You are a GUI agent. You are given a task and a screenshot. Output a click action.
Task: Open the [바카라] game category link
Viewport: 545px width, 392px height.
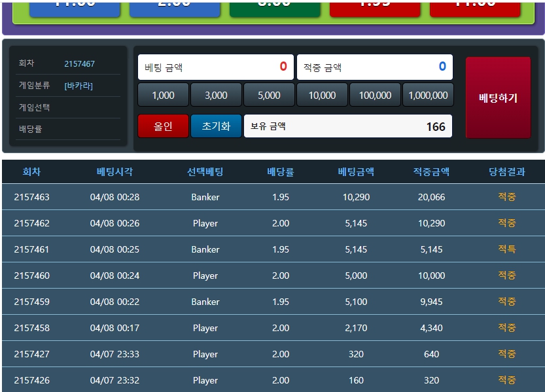point(79,86)
